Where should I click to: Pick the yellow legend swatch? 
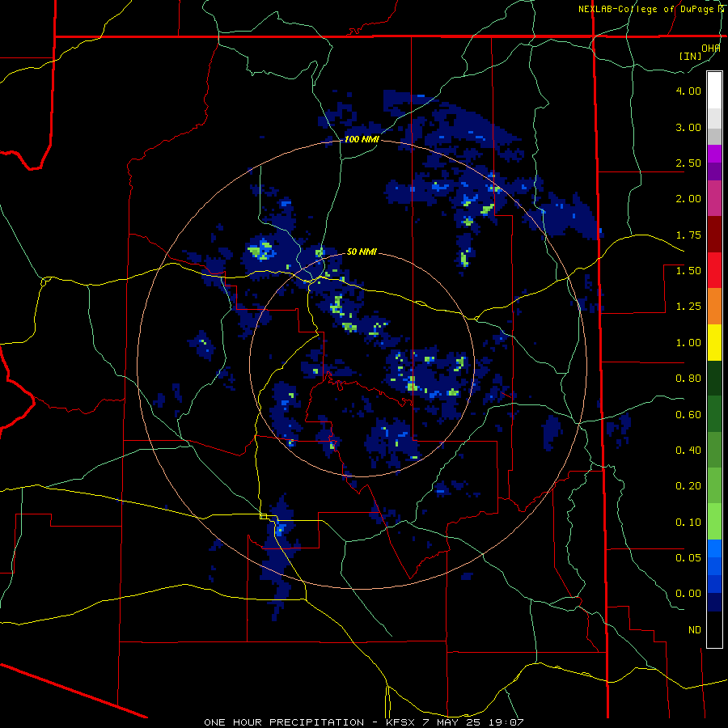(714, 342)
